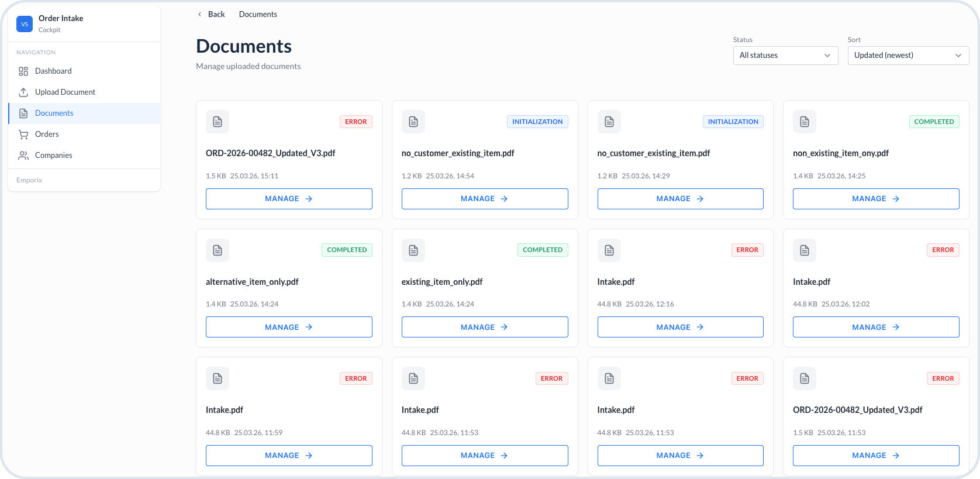Viewport: 980px width, 479px height.
Task: Manage ORD-2026-00482_Updated_V3.pdf uploaded 15:11
Action: coord(289,199)
